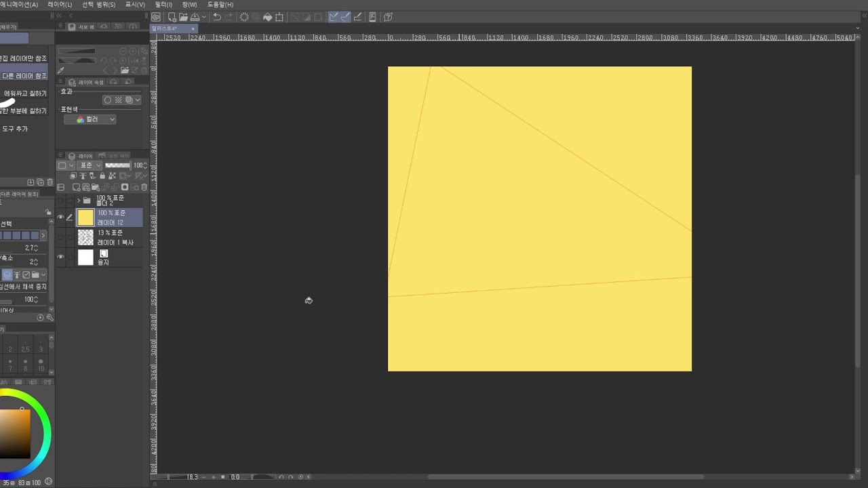Pick the sub view eyedropper icon
The width and height of the screenshot is (868, 488).
pyautogui.click(x=60, y=70)
